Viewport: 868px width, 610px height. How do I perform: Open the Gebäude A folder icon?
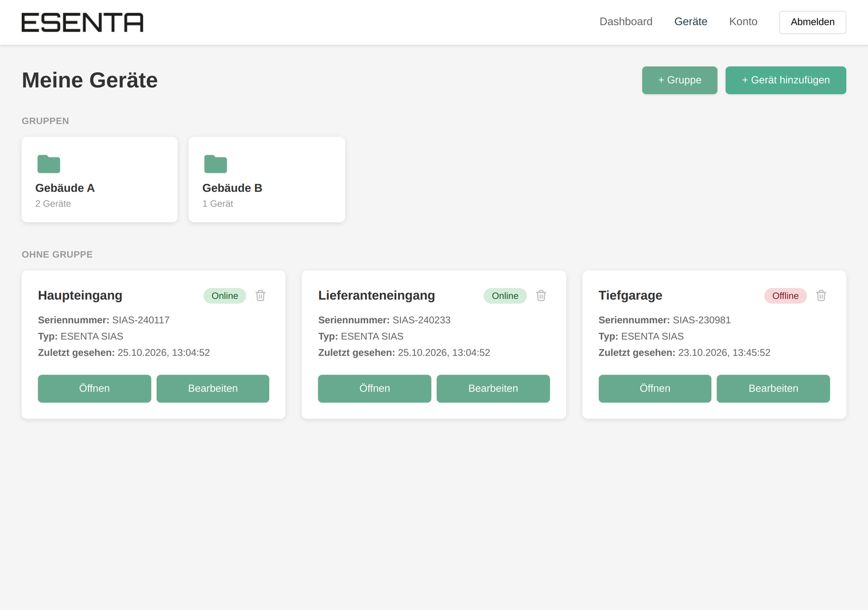(49, 164)
